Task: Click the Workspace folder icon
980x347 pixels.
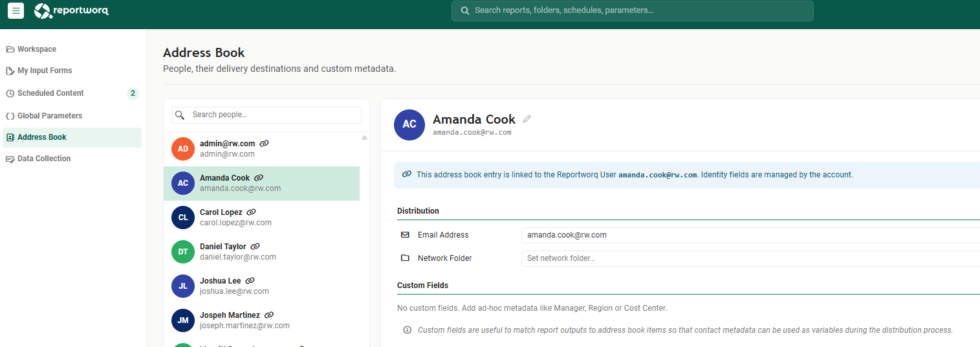Action: (10, 49)
